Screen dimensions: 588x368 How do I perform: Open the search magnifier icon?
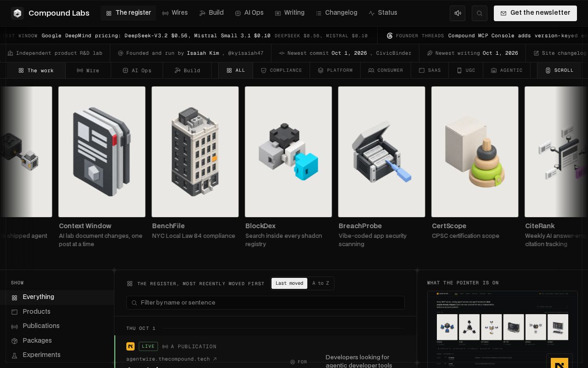click(x=480, y=13)
